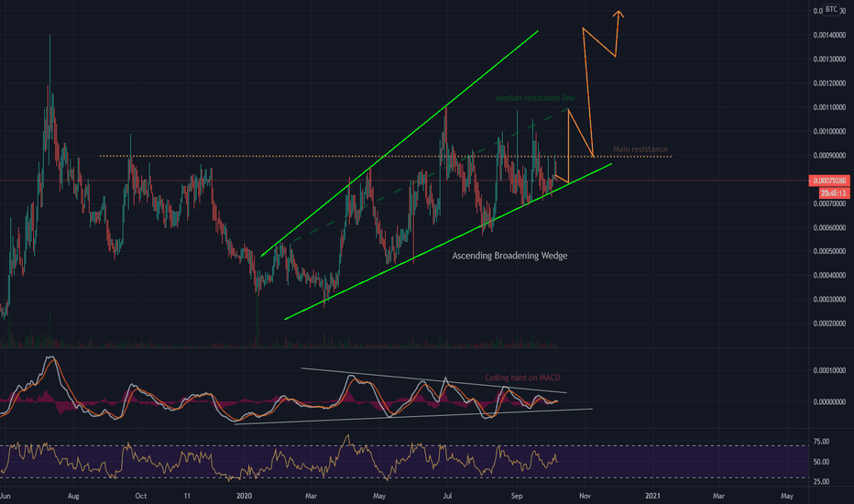Click the 0.00010000 MACD axis label
The width and height of the screenshot is (854, 504).
[x=829, y=370]
